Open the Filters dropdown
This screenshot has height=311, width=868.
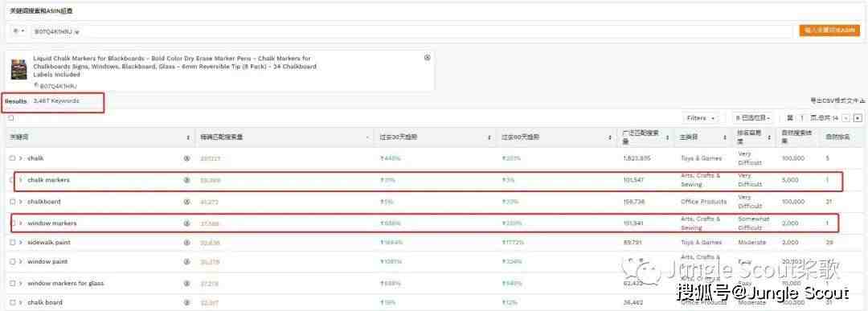coord(701,118)
